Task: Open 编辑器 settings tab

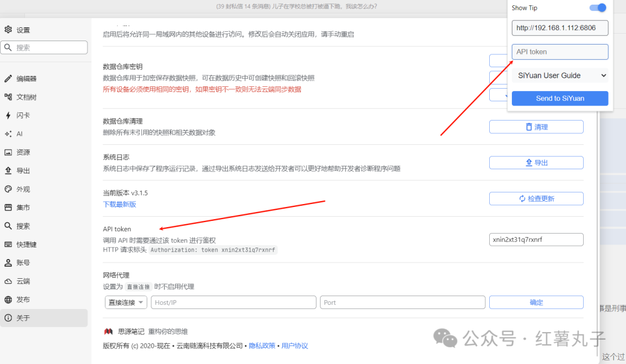Action: click(44, 79)
